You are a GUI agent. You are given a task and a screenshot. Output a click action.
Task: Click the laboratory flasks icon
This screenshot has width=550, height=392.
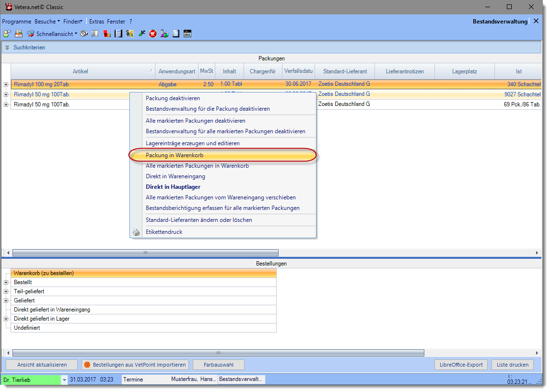164,34
